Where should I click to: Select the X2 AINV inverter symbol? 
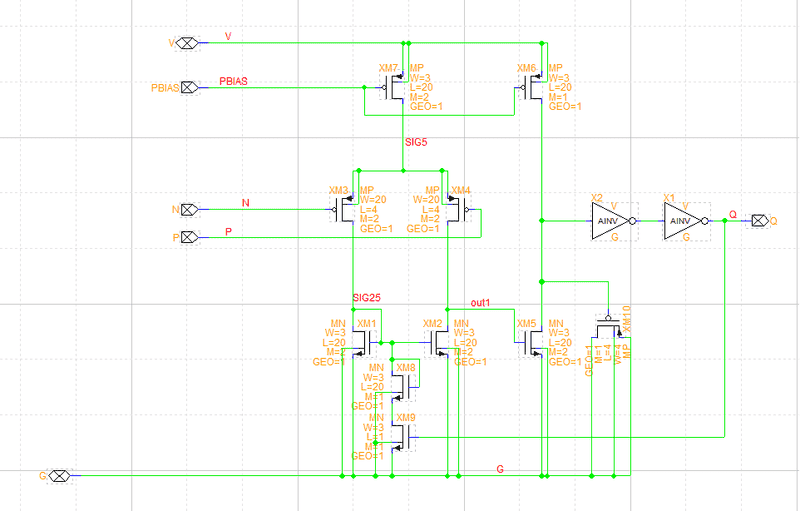pyautogui.click(x=614, y=221)
